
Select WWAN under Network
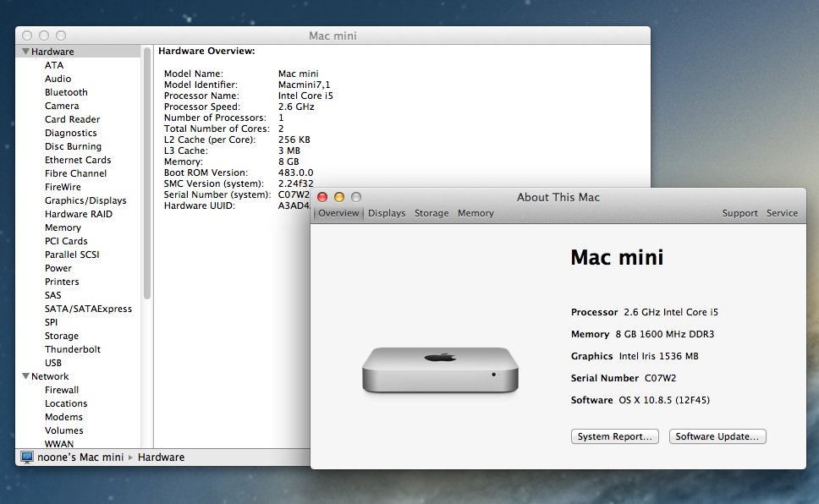59,444
